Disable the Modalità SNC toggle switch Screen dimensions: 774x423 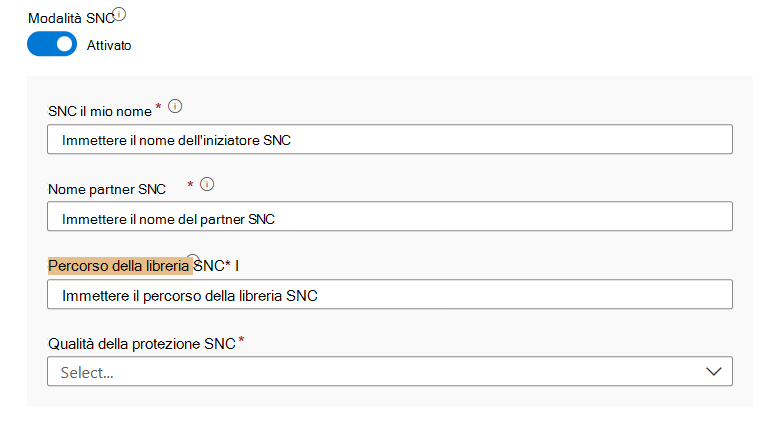coord(52,44)
